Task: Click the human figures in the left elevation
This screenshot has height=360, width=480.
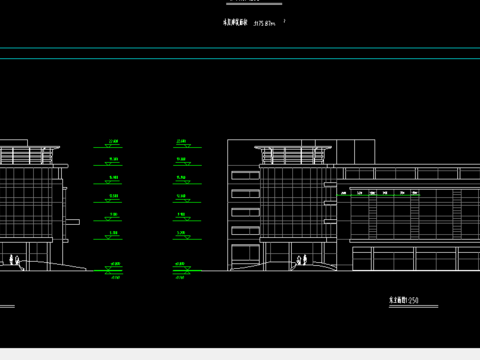Action: pyautogui.click(x=14, y=260)
